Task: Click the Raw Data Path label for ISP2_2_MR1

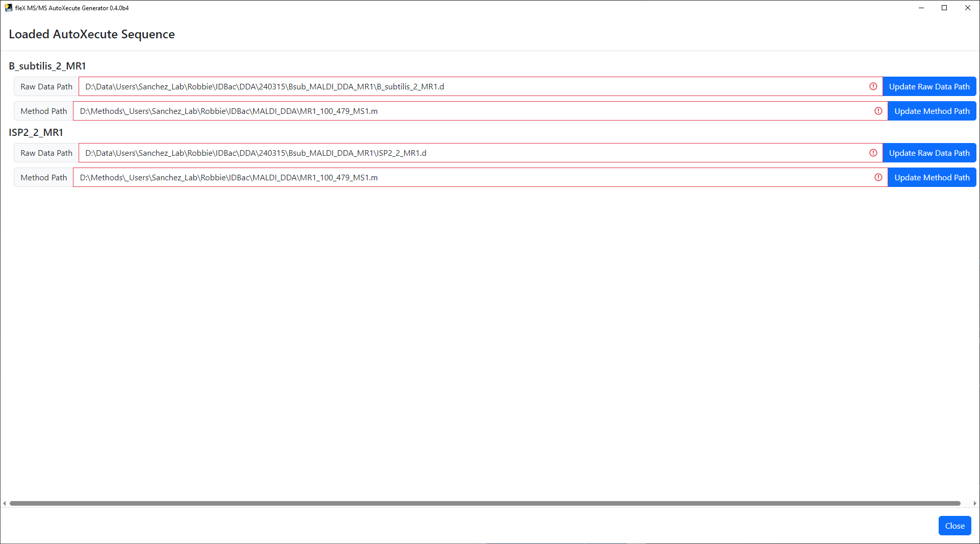Action: point(46,153)
